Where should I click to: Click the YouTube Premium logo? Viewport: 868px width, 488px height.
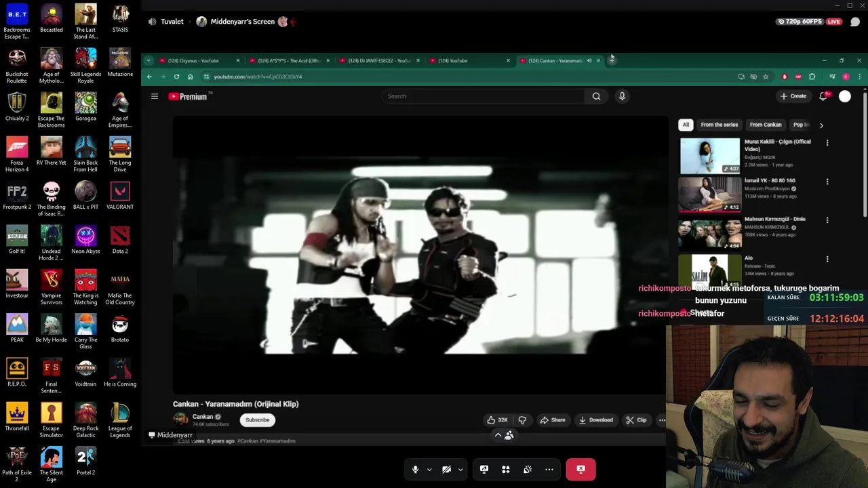(190, 96)
